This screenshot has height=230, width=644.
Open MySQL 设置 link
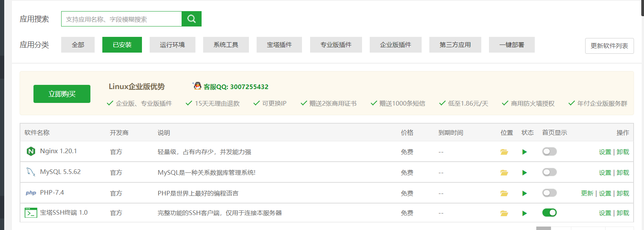605,173
